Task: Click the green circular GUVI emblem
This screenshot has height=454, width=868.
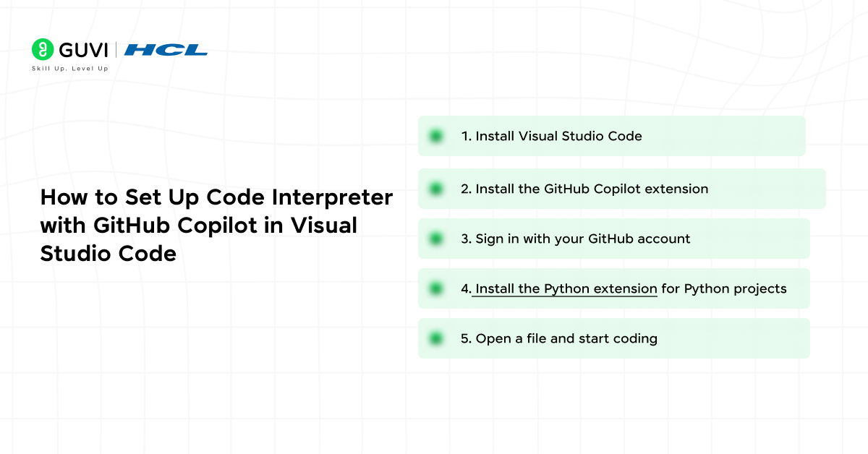Action: point(42,50)
